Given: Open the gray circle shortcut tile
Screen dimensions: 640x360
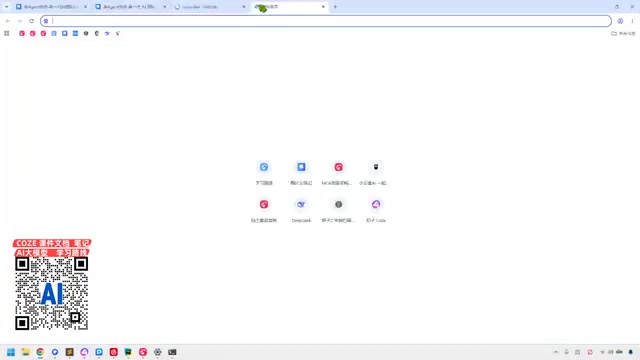Looking at the screenshot, I should 338,210.
